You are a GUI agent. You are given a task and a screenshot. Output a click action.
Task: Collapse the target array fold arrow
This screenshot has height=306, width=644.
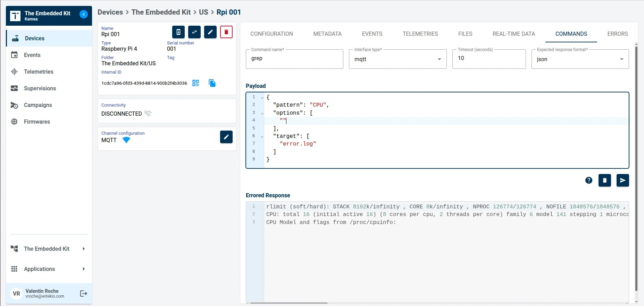(262, 137)
